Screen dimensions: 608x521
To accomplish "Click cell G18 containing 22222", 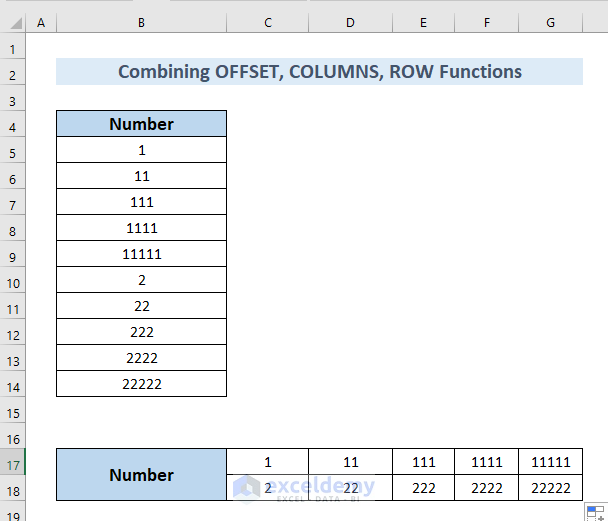I will pyautogui.click(x=551, y=488).
